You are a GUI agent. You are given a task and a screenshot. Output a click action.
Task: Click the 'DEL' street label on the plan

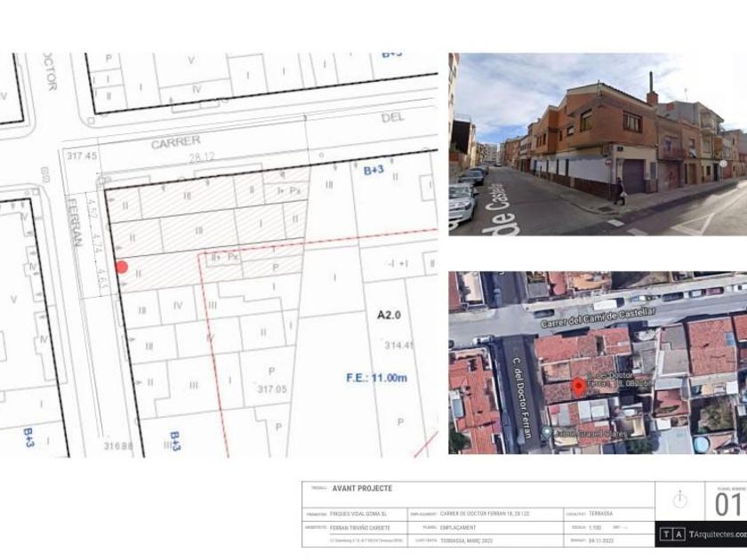tap(392, 117)
